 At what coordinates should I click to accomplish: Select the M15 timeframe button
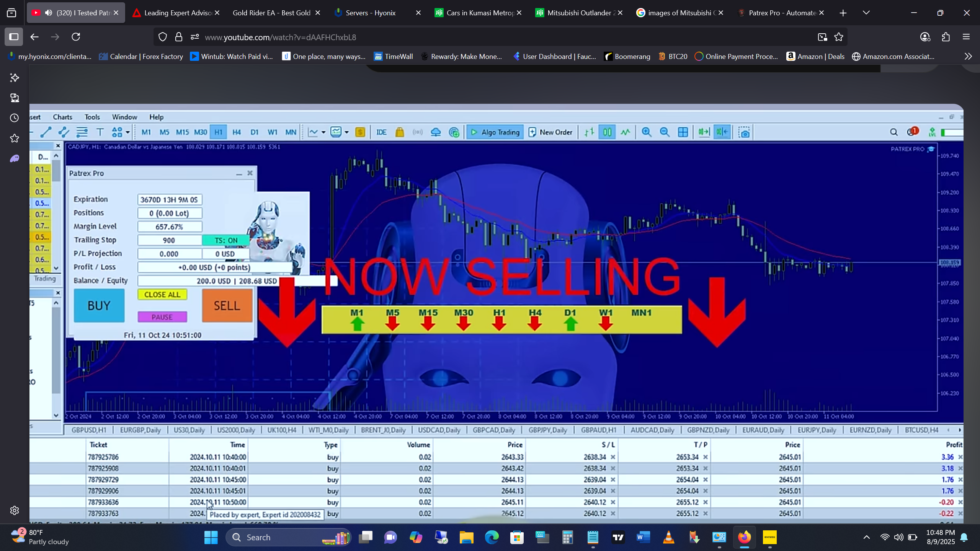(x=182, y=132)
